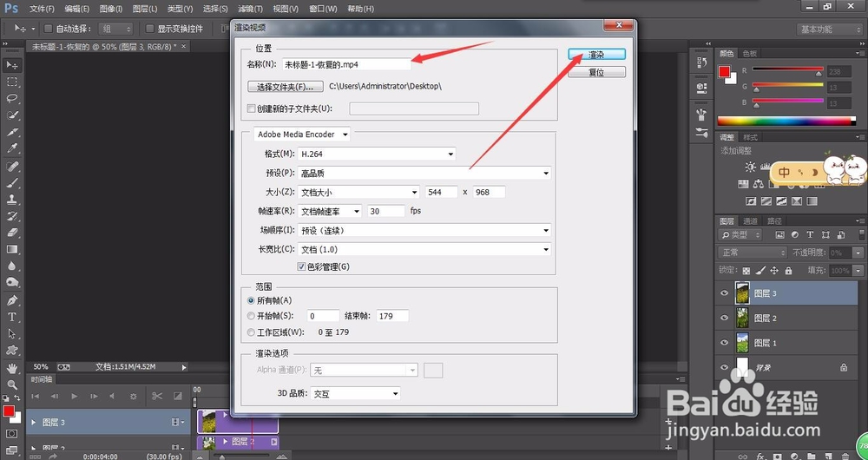Hide 图层 3 via its eye icon
The width and height of the screenshot is (868, 460).
(725, 293)
